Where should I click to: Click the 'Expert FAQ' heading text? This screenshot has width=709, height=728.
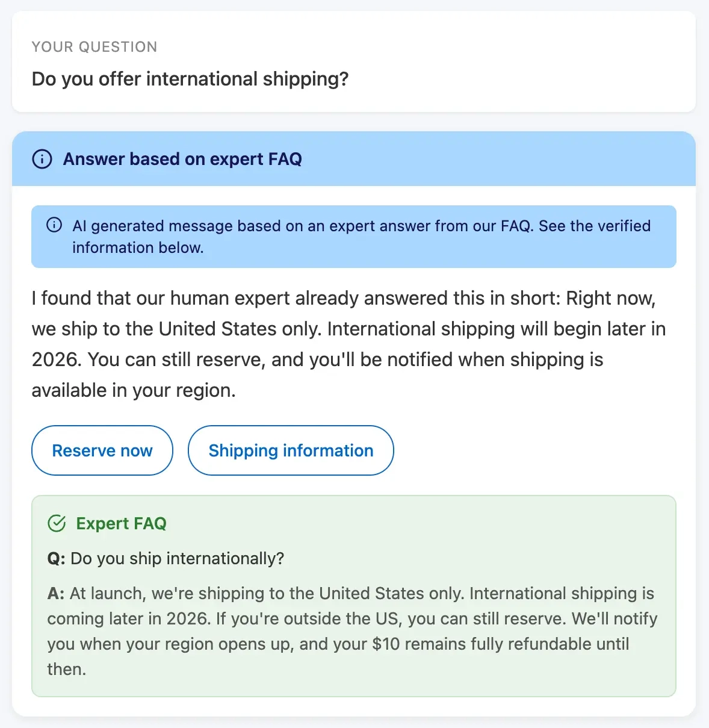121,523
